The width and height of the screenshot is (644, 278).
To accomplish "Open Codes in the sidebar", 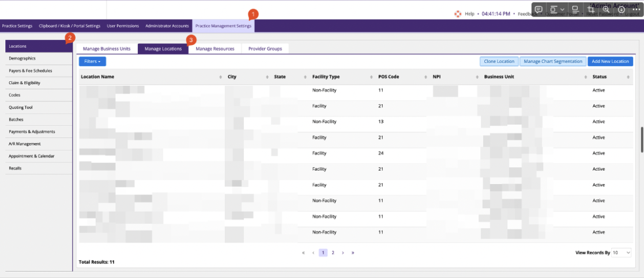I will [x=39, y=95].
